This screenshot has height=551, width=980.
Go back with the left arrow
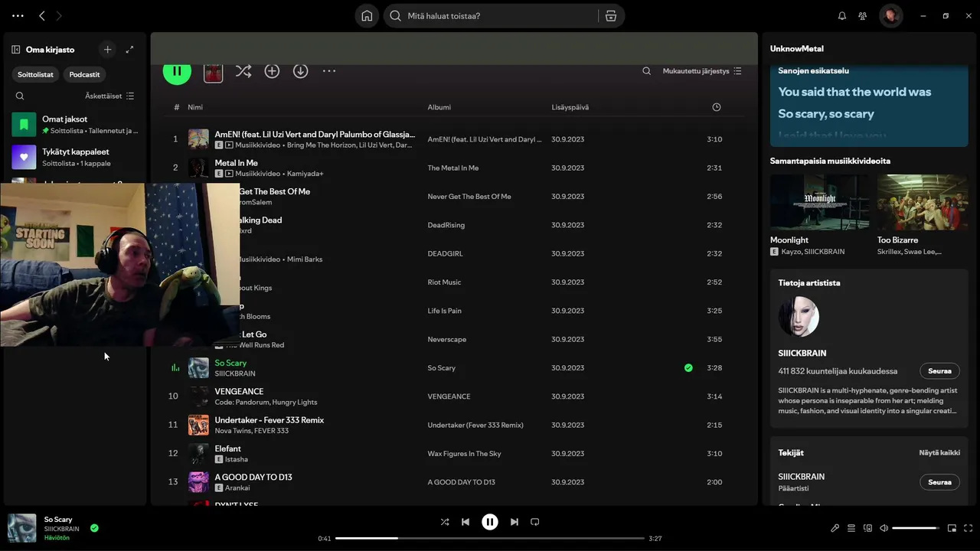click(x=42, y=15)
